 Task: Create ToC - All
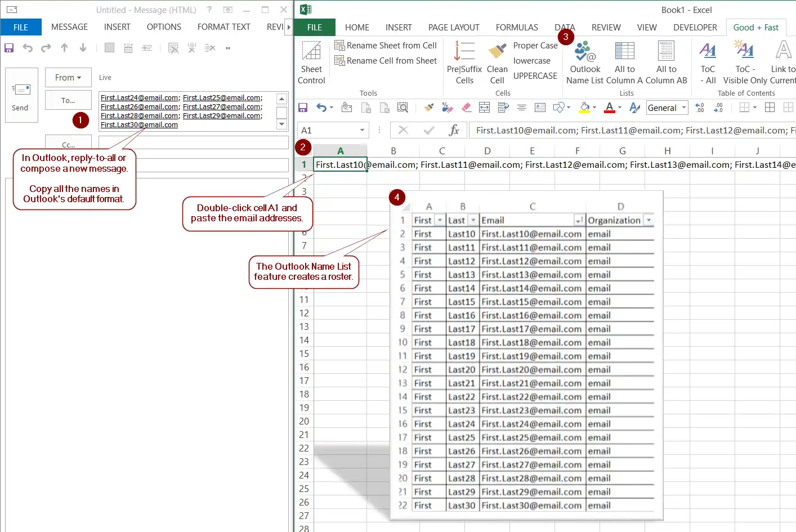tap(708, 62)
